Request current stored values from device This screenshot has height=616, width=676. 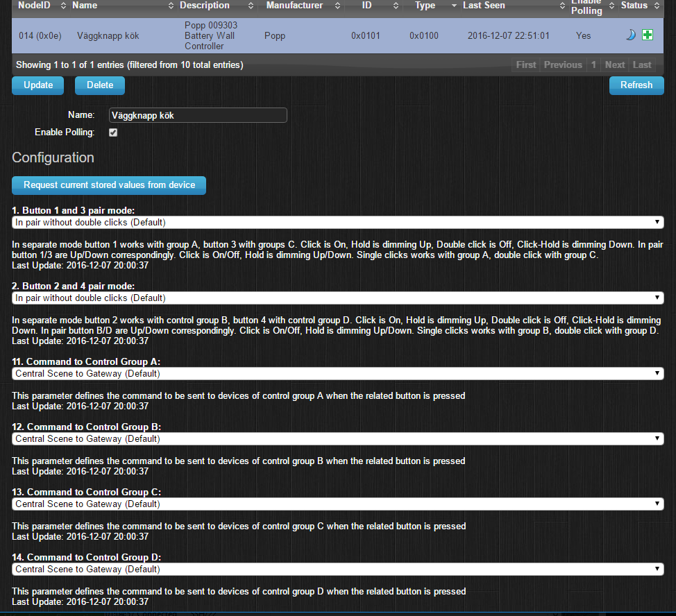point(109,185)
